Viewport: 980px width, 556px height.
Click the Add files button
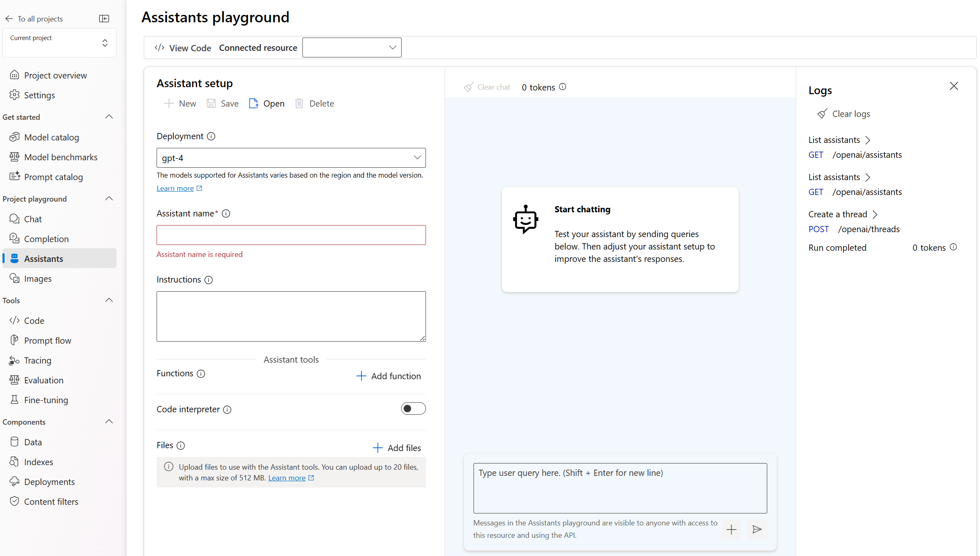click(397, 447)
